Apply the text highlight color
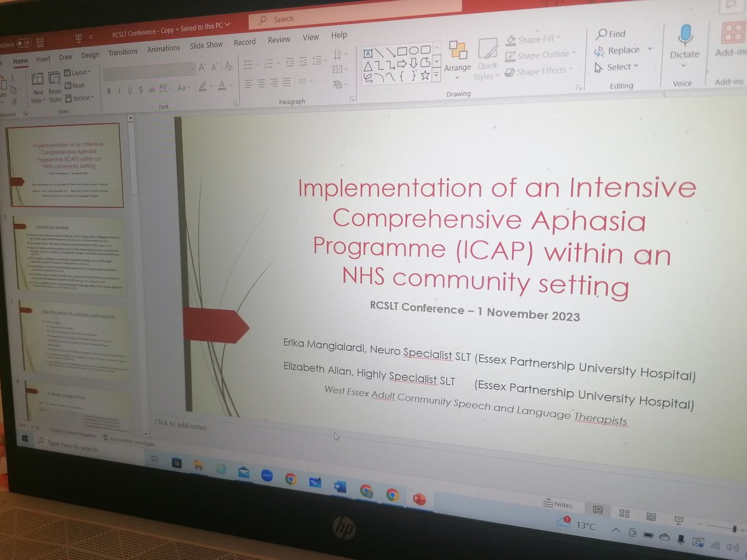The image size is (747, 560). coord(204,86)
